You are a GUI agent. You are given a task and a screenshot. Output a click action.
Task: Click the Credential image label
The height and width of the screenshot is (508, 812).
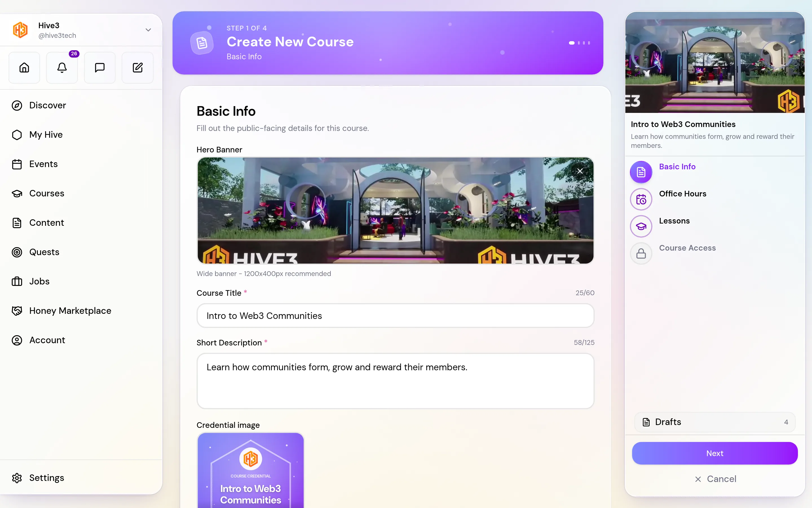pyautogui.click(x=228, y=425)
